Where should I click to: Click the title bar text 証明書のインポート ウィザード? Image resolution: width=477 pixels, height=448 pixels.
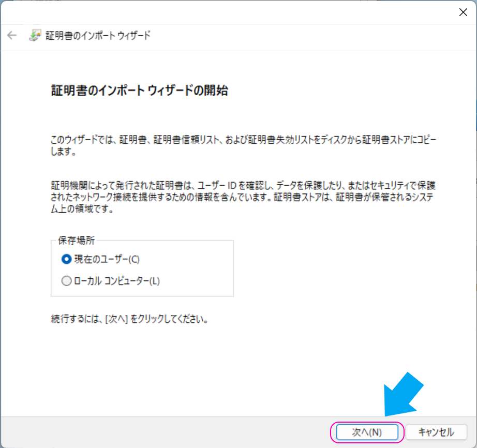(98, 36)
